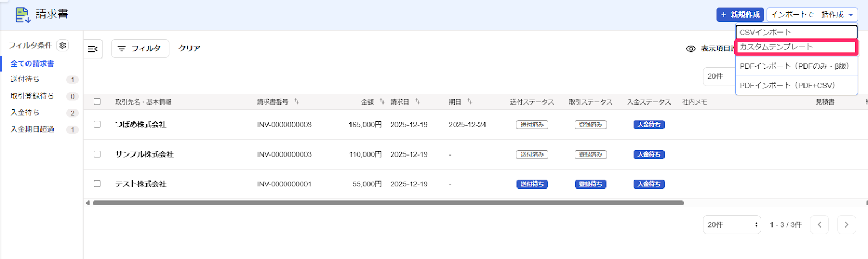Viewport: 868px width, 259px height.
Task: Sort by 金額 column arrows
Action: pos(382,101)
